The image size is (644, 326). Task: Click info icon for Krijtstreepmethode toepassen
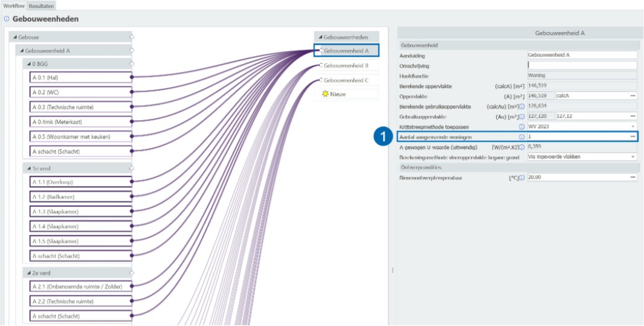click(521, 127)
